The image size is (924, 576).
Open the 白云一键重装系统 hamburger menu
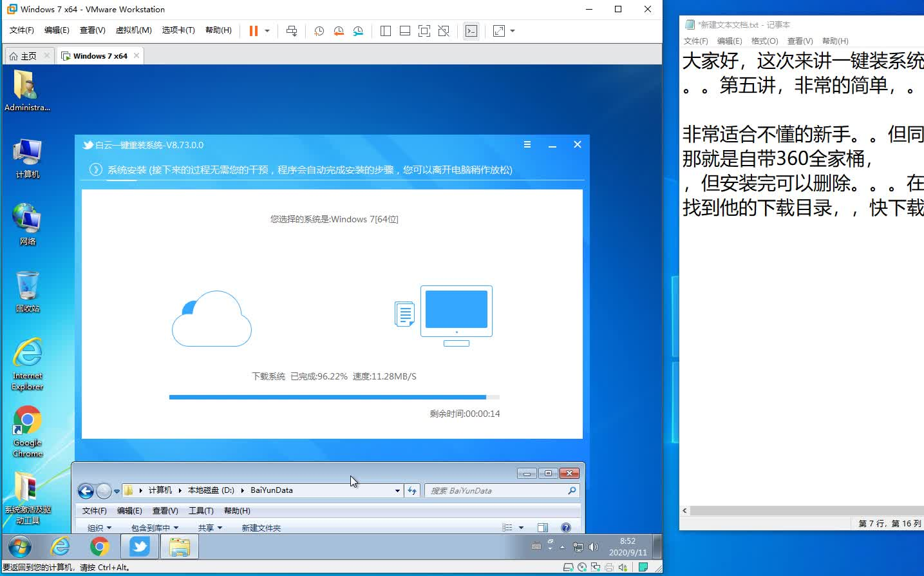coord(527,145)
